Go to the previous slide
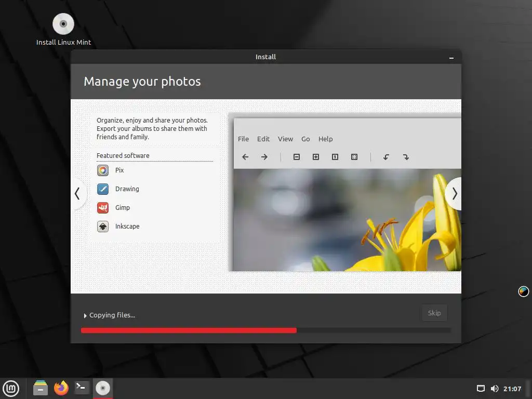The image size is (532, 399). click(x=78, y=194)
